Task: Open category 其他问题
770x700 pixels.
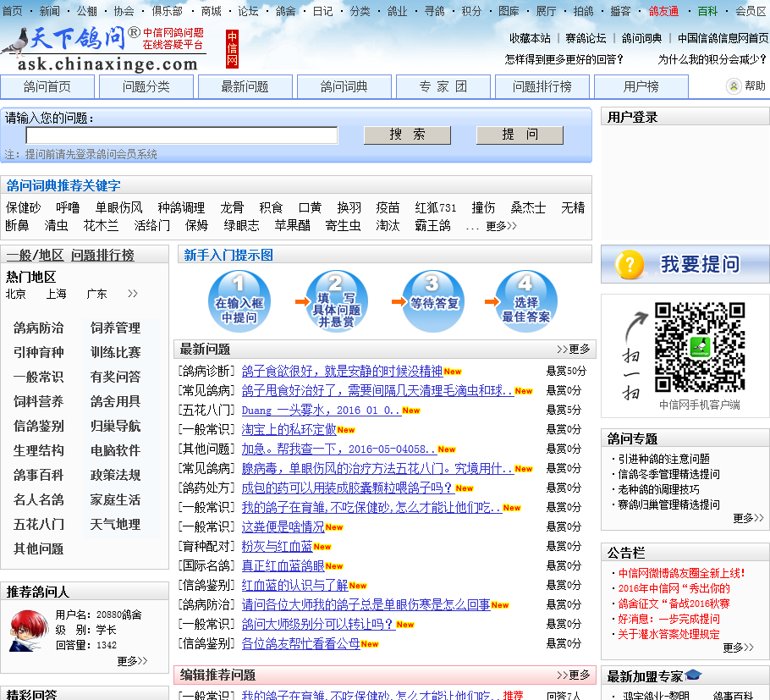Action: pos(39,548)
